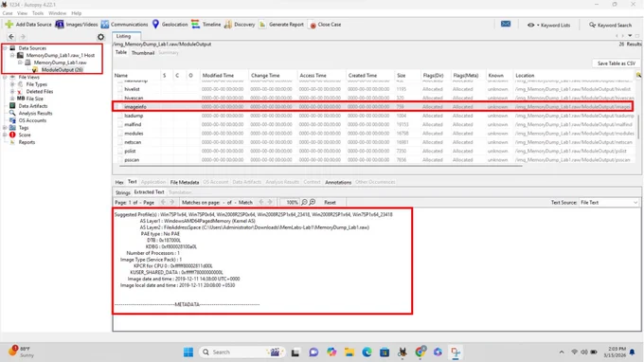
Task: Switch to the Strings sub-tab
Action: (123, 192)
